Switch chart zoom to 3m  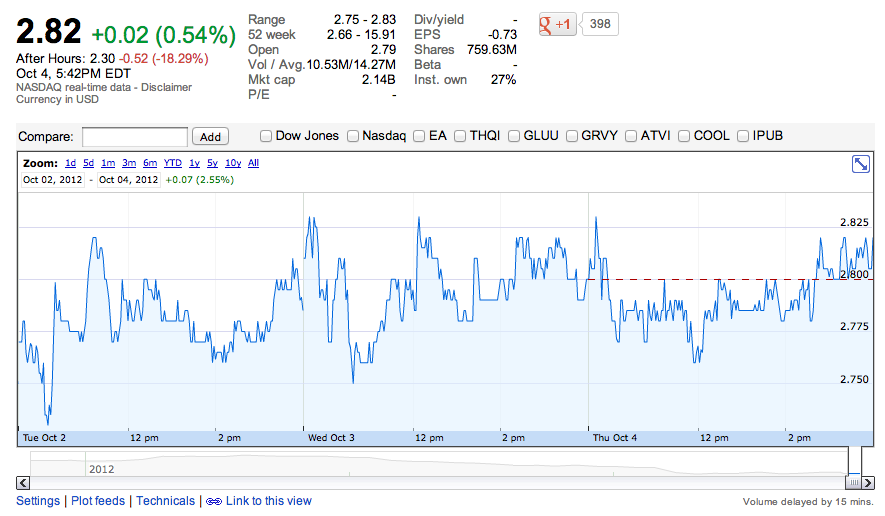click(129, 163)
